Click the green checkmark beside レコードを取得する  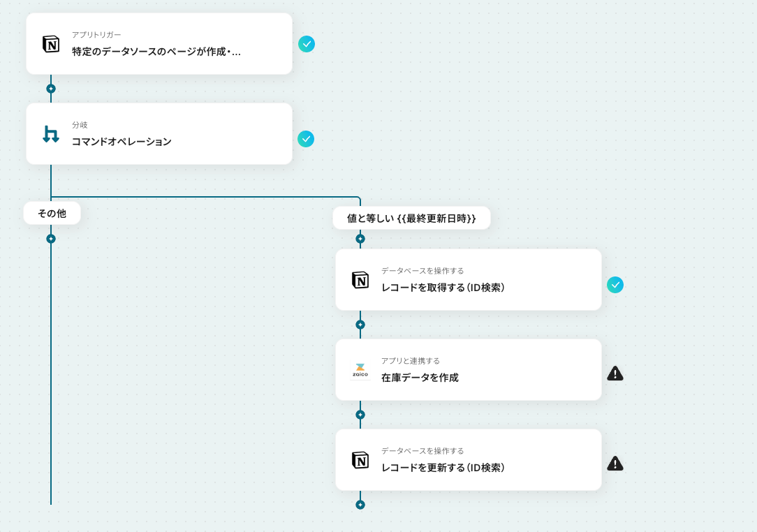pos(615,285)
